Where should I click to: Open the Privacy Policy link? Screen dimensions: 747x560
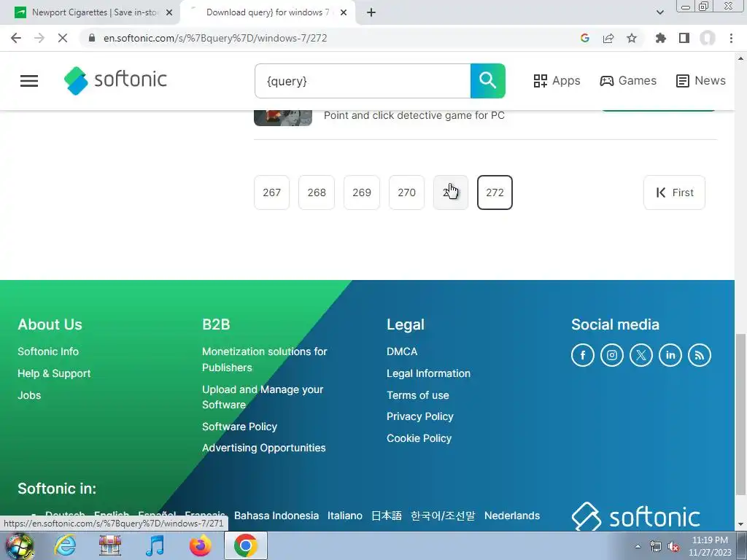(419, 416)
